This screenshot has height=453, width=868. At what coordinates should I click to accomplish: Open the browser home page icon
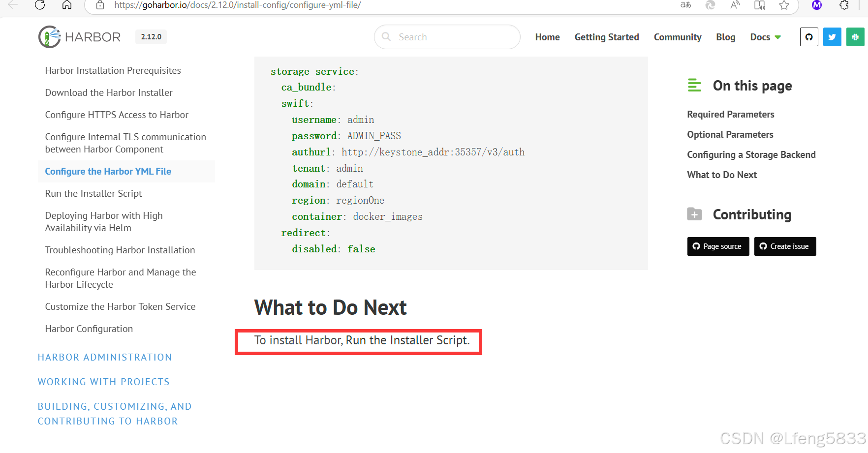[x=67, y=5]
